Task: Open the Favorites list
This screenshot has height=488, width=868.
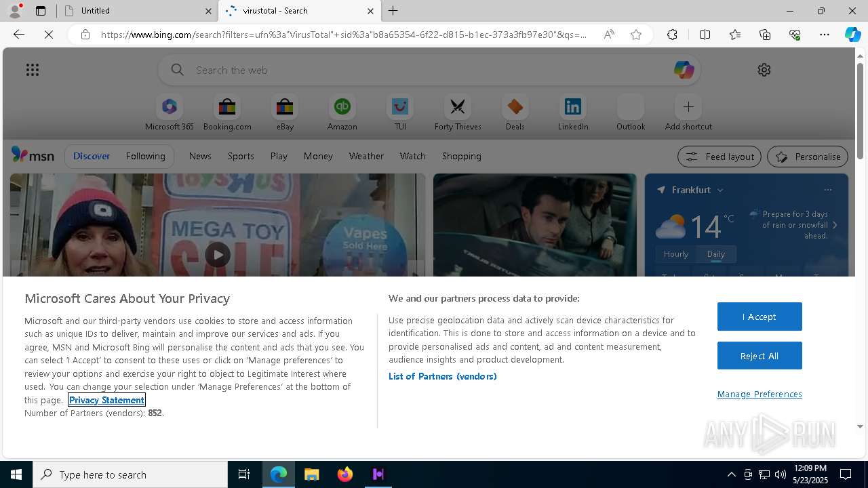Action: [735, 35]
